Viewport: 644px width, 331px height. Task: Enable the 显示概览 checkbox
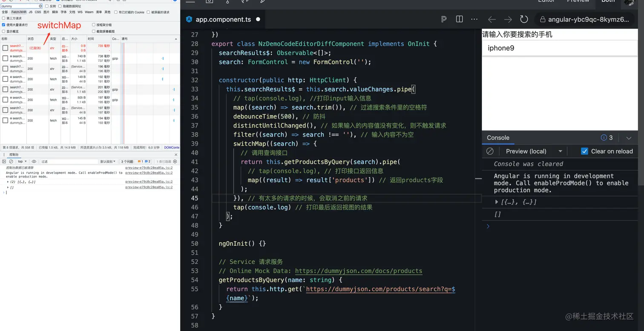point(4,31)
